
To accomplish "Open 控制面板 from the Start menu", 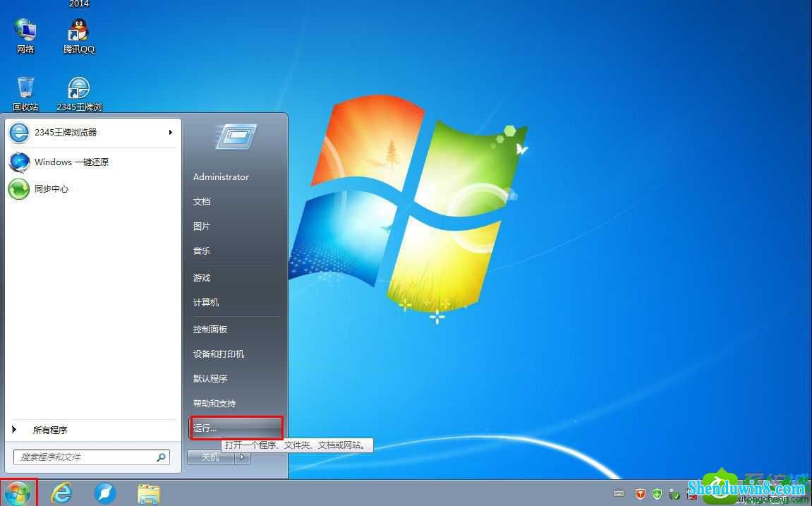I will (210, 330).
